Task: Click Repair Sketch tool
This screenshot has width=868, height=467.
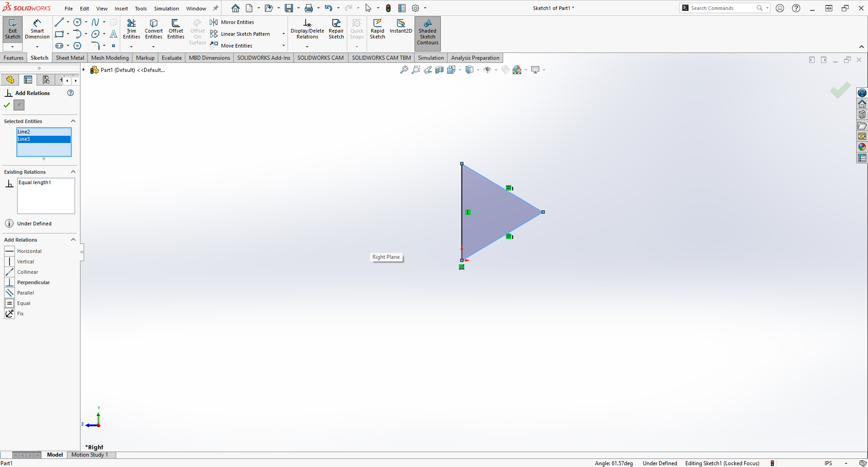Action: [x=336, y=29]
